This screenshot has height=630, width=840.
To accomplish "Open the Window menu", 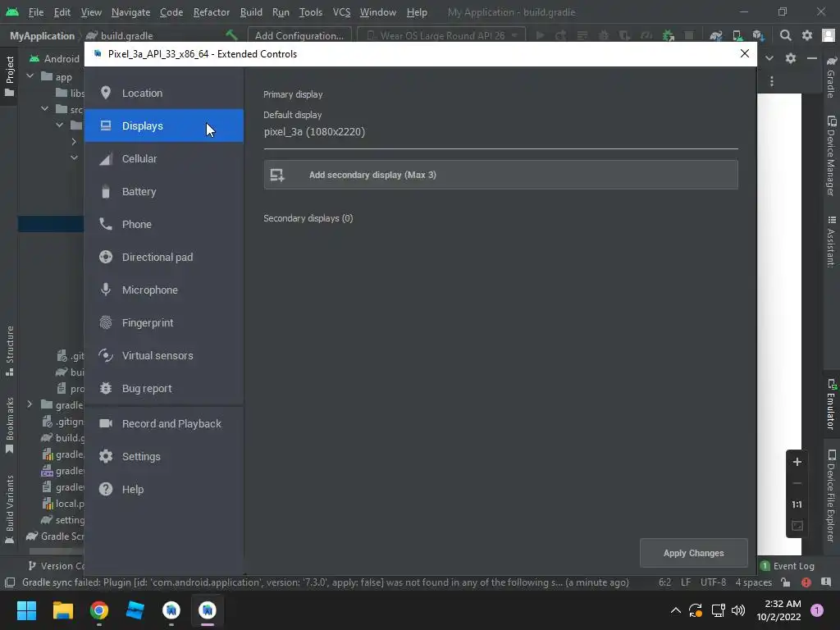I will click(377, 11).
